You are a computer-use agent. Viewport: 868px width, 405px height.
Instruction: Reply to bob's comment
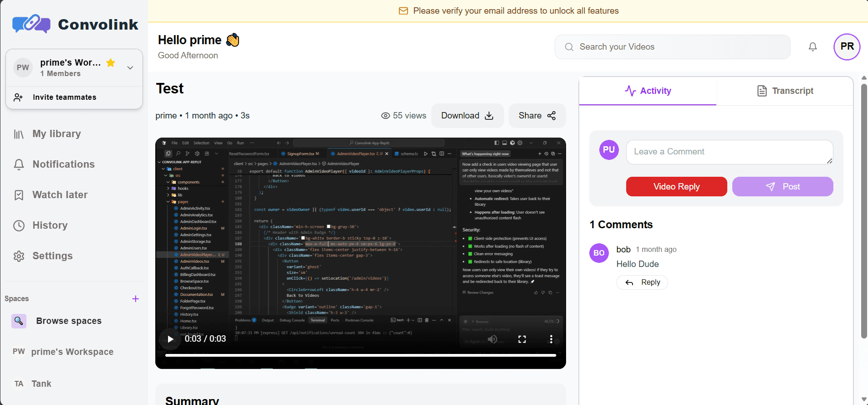(642, 282)
